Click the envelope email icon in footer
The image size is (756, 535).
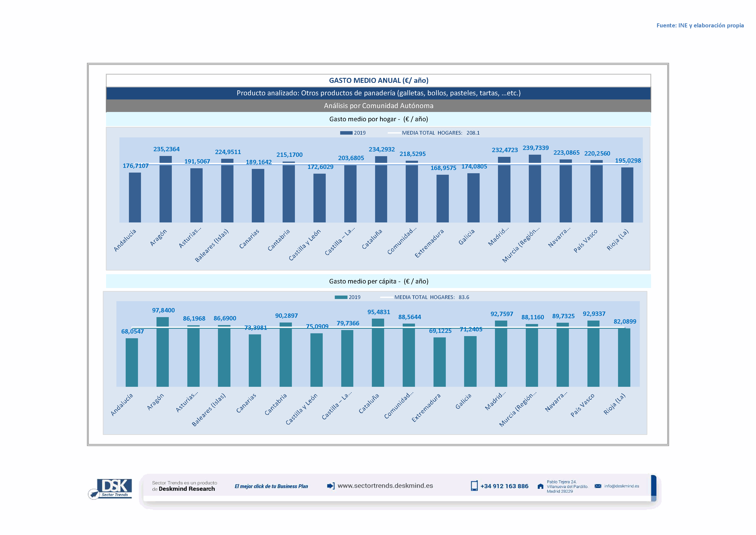[598, 486]
